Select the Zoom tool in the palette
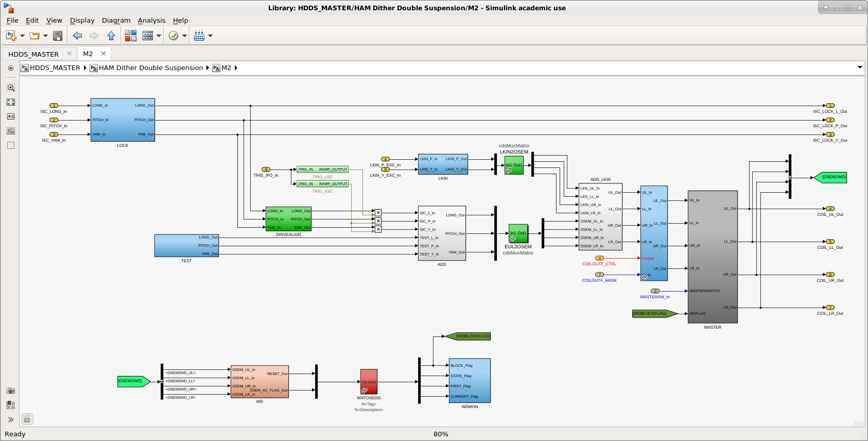Screen dimensions: 868x441 11,88
